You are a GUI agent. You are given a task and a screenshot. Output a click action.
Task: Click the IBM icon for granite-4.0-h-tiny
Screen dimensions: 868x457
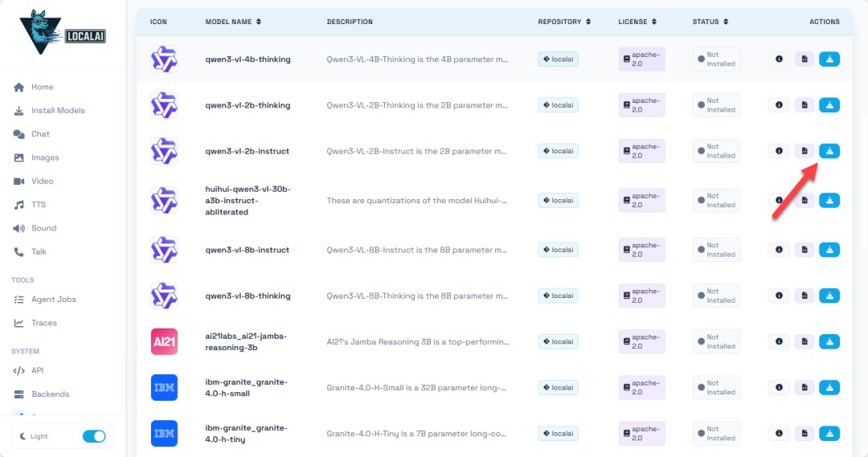pos(164,434)
